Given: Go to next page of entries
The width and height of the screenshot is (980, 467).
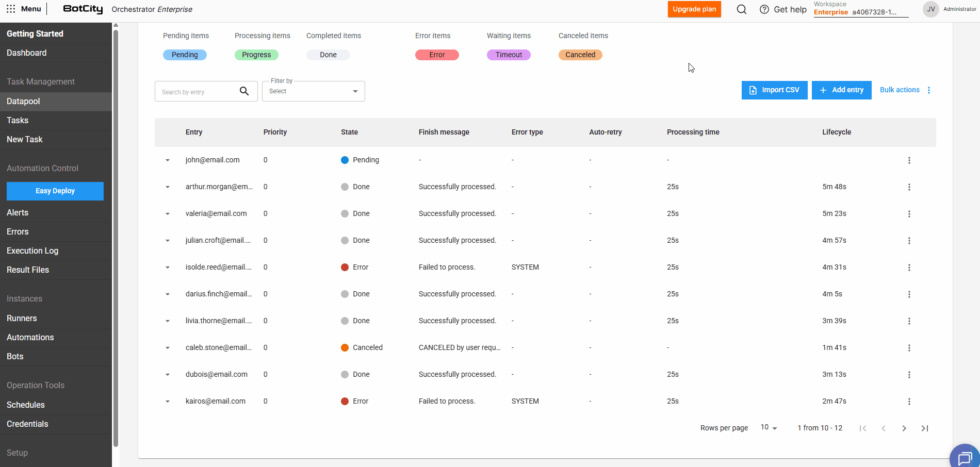Looking at the screenshot, I should (x=904, y=428).
